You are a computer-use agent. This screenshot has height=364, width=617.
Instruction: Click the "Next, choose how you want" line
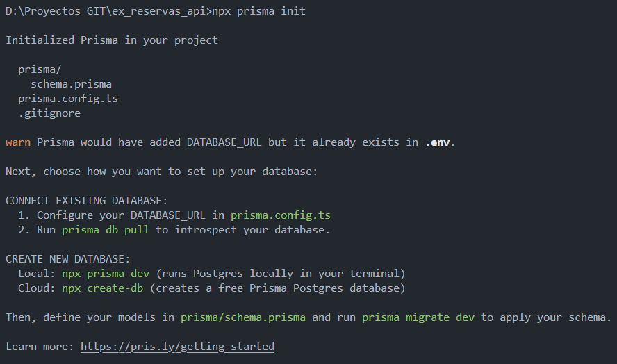pos(161,172)
